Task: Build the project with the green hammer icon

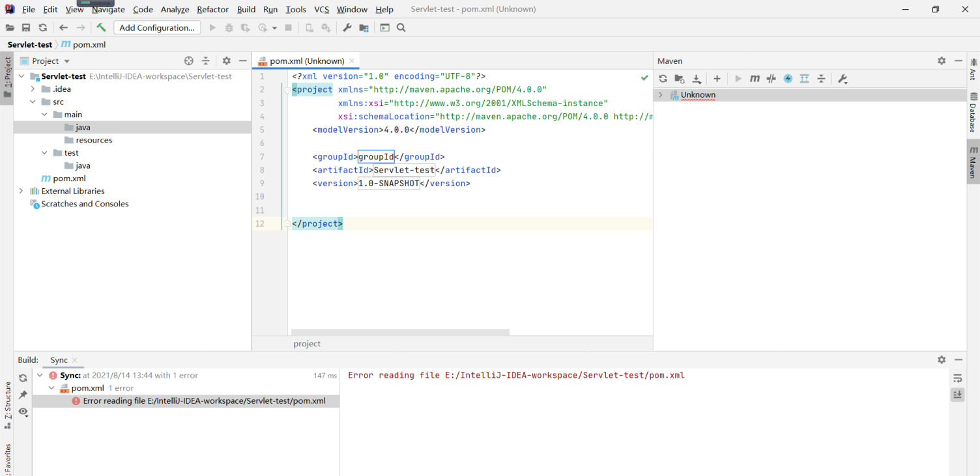Action: pos(101,27)
